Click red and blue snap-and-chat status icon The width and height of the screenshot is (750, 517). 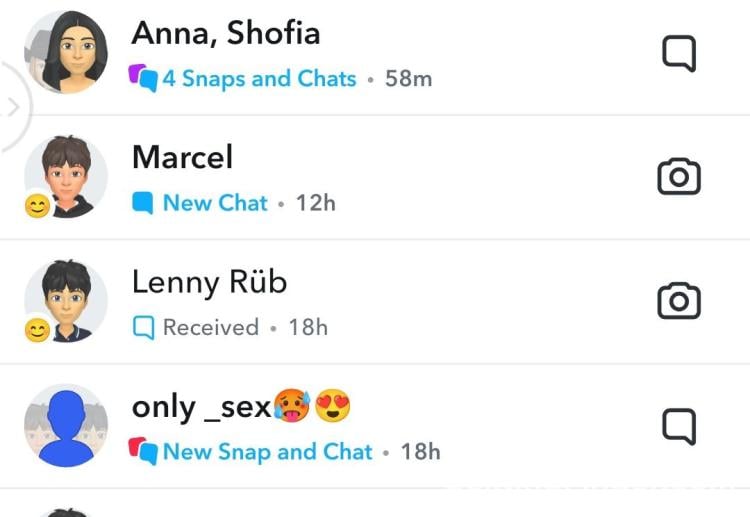143,451
